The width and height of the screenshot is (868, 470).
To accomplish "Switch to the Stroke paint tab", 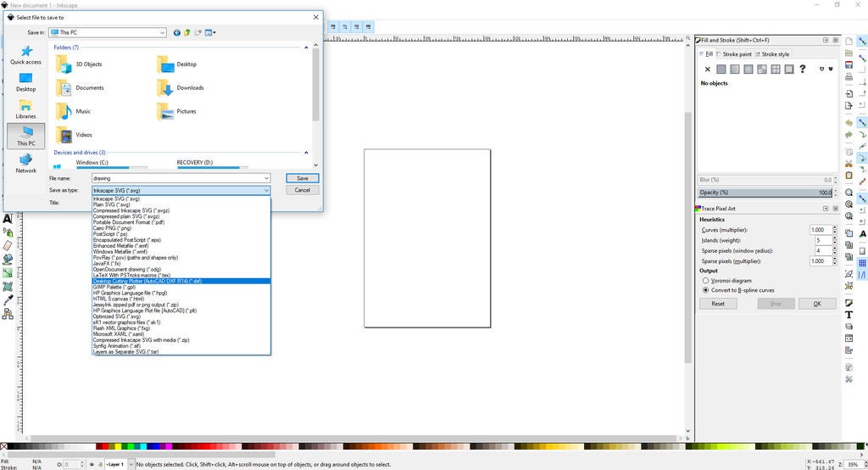I will click(735, 54).
